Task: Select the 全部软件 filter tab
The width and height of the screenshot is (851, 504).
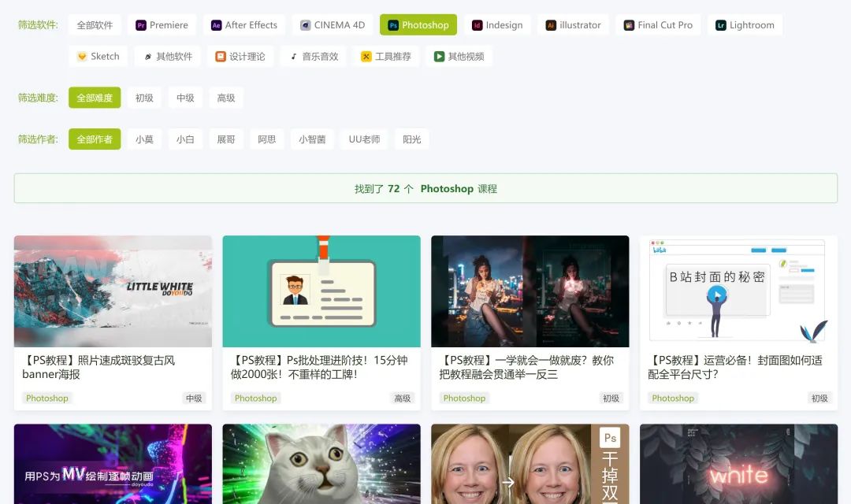Action: pos(95,25)
